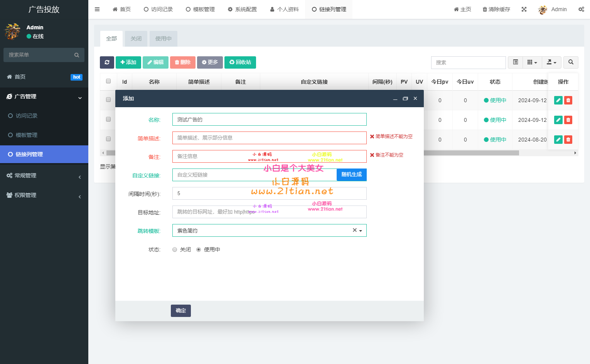Click the search magnifier button beside table
The width and height of the screenshot is (590, 364).
pyautogui.click(x=571, y=62)
